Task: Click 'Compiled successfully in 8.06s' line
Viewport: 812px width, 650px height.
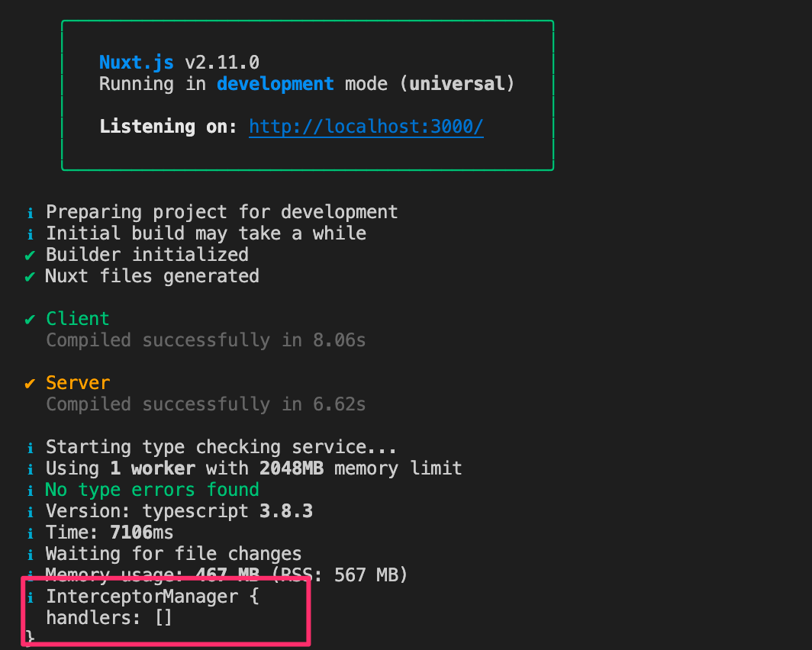Action: click(x=205, y=340)
